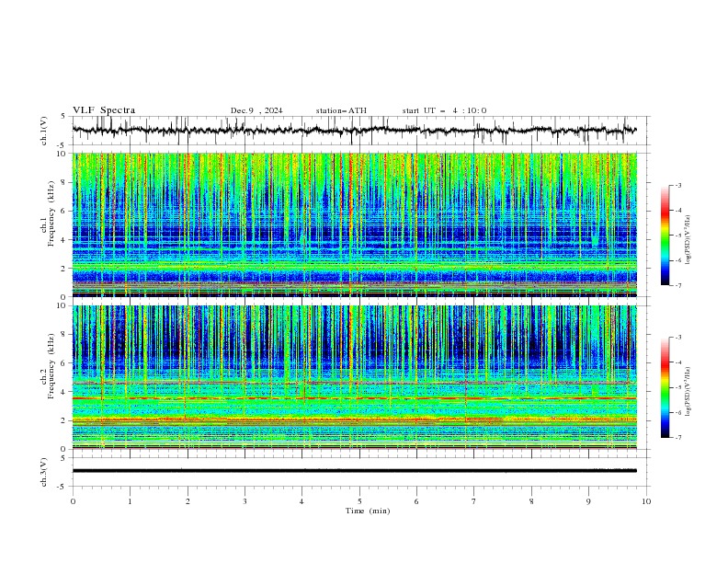Screen dimensions: 728x563
Task: Click the "2" kHz tick of ch.2 spectrogram
Action: click(x=64, y=420)
